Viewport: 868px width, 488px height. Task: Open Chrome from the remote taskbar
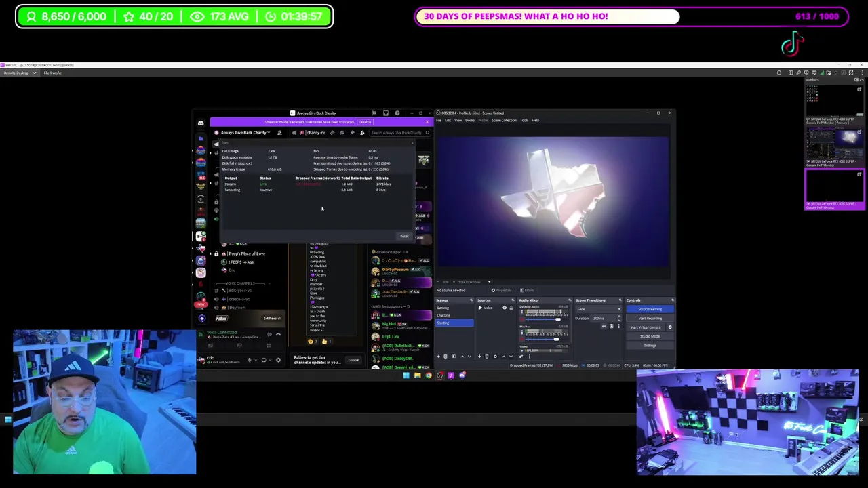tap(429, 375)
